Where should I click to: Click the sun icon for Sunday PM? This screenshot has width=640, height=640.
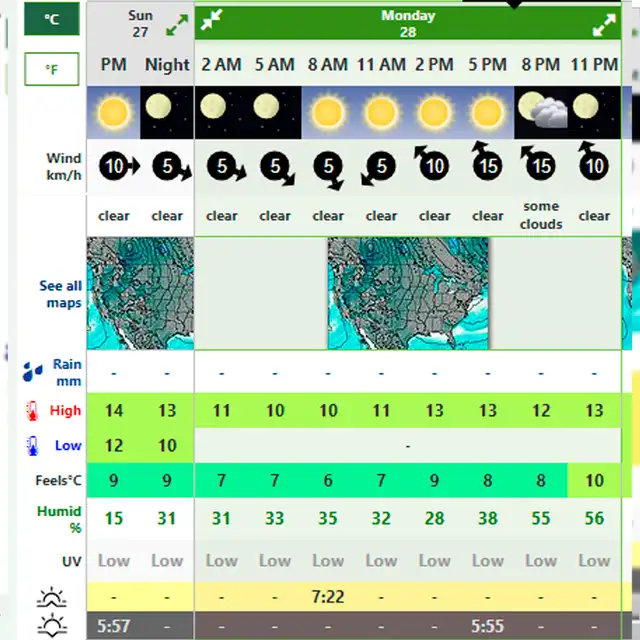point(113,113)
